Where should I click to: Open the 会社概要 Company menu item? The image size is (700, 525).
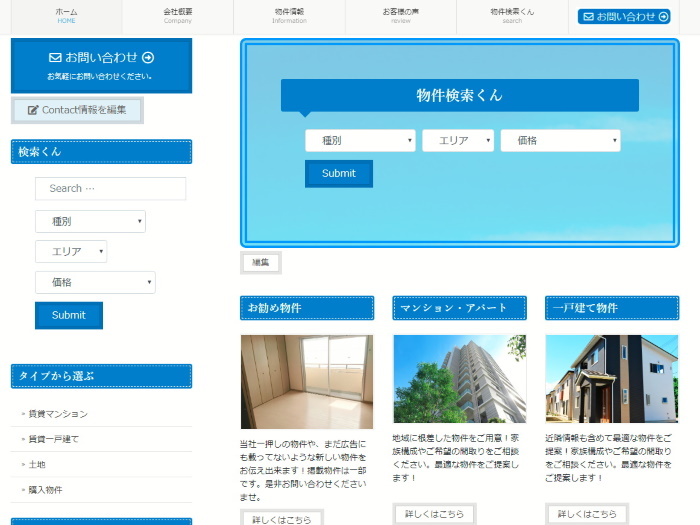pos(178,16)
